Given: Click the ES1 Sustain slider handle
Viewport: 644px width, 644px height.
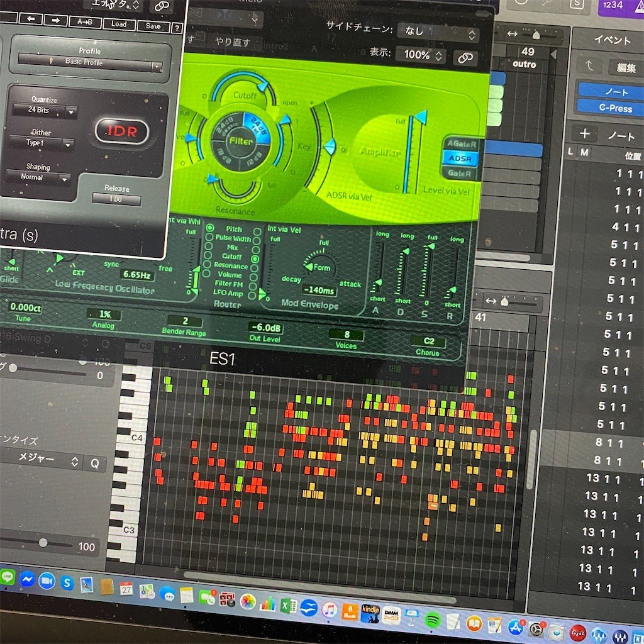Looking at the screenshot, I should point(431,247).
